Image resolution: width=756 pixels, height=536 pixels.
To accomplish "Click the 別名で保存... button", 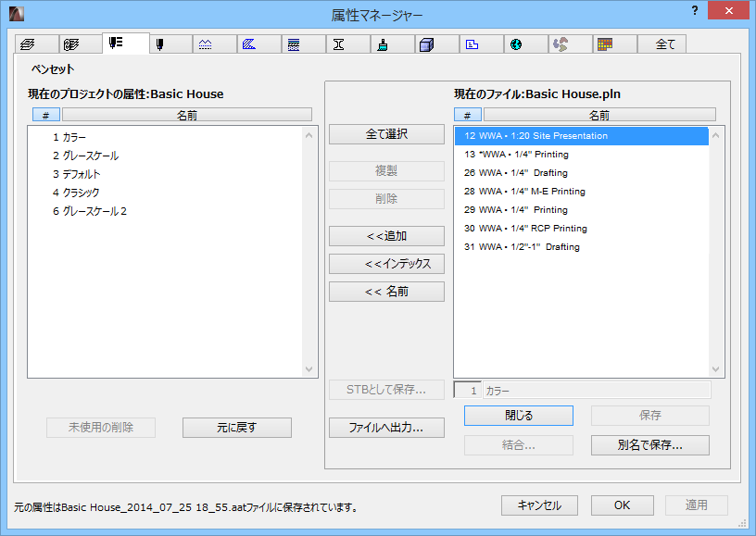I will tap(650, 445).
